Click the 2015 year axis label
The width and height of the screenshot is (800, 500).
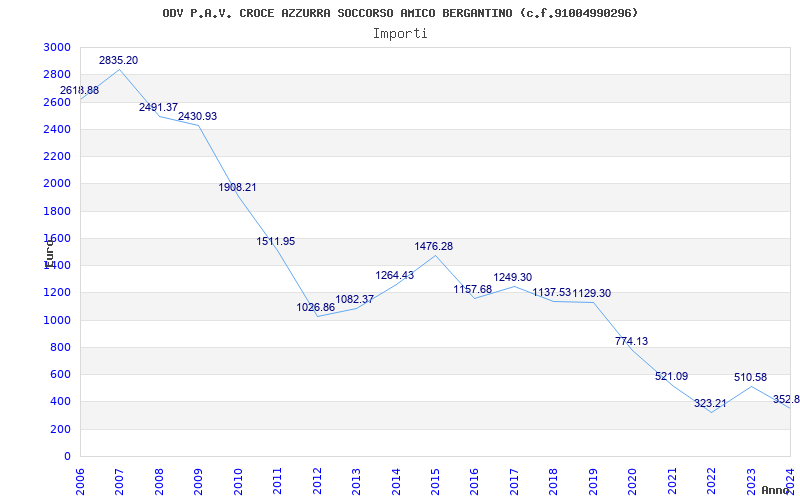(x=435, y=481)
